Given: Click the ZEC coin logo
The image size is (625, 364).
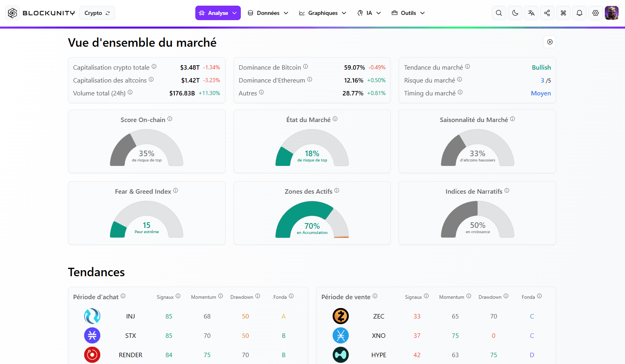Looking at the screenshot, I should pos(341,316).
